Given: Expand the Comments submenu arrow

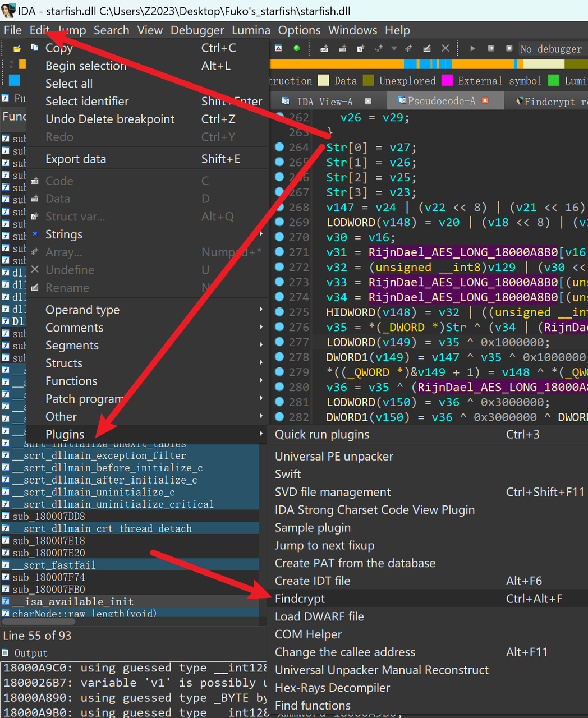Looking at the screenshot, I should coord(261,327).
